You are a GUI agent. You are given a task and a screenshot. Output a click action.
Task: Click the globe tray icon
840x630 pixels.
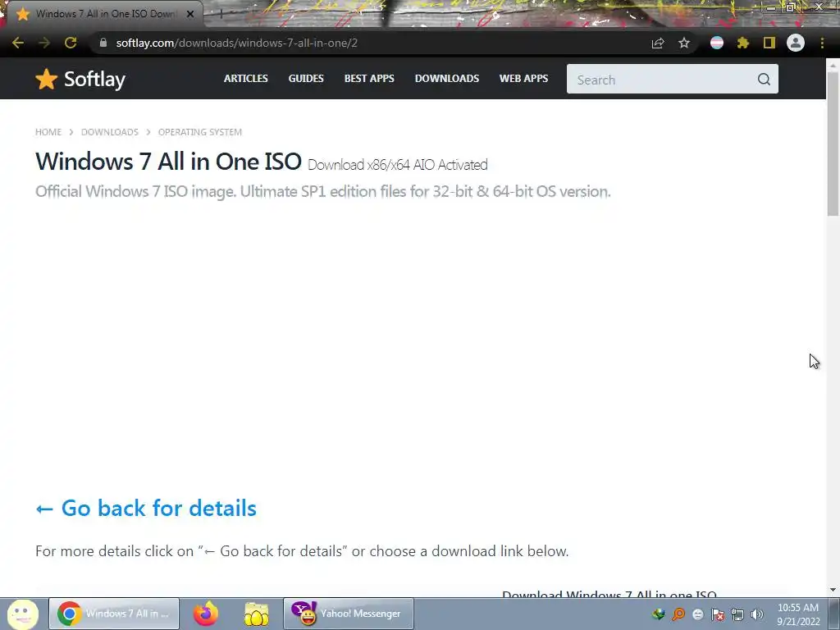(659, 614)
